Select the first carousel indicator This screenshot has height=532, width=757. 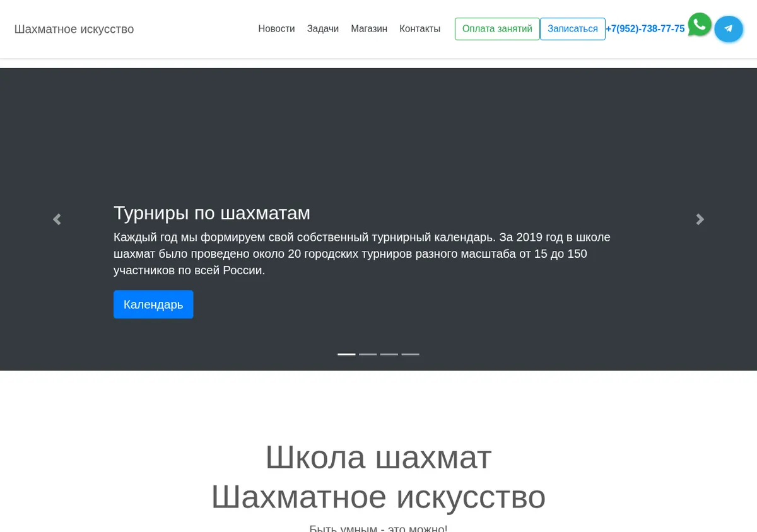pyautogui.click(x=346, y=354)
